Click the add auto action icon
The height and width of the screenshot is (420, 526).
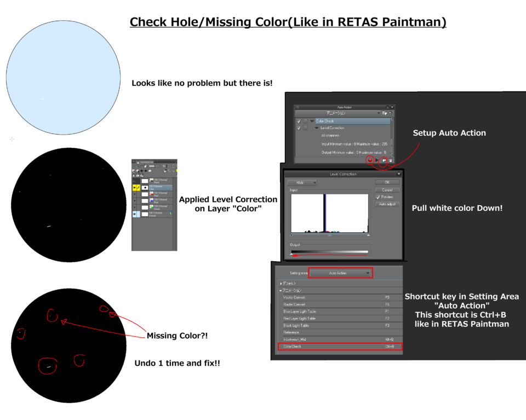point(385,160)
